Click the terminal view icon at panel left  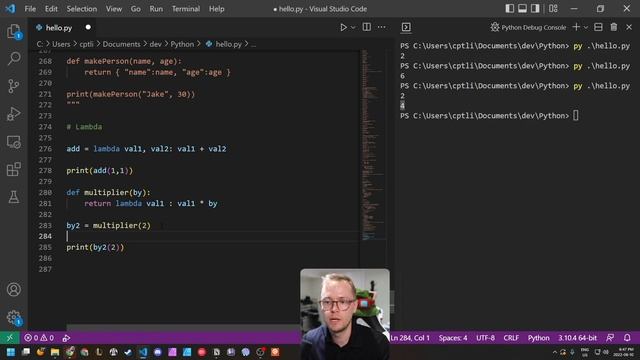coord(406,27)
